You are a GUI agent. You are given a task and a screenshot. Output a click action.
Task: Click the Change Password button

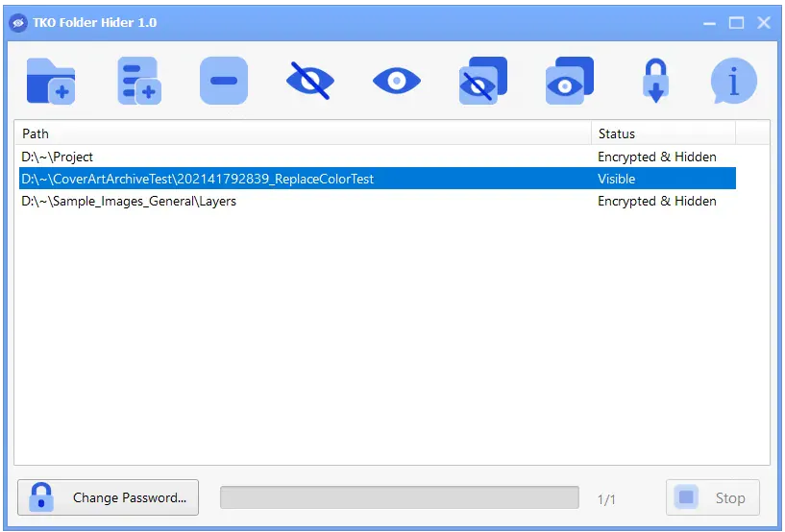click(x=109, y=497)
